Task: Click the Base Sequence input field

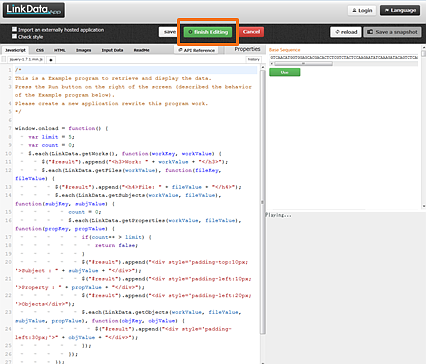Action: [x=344, y=57]
